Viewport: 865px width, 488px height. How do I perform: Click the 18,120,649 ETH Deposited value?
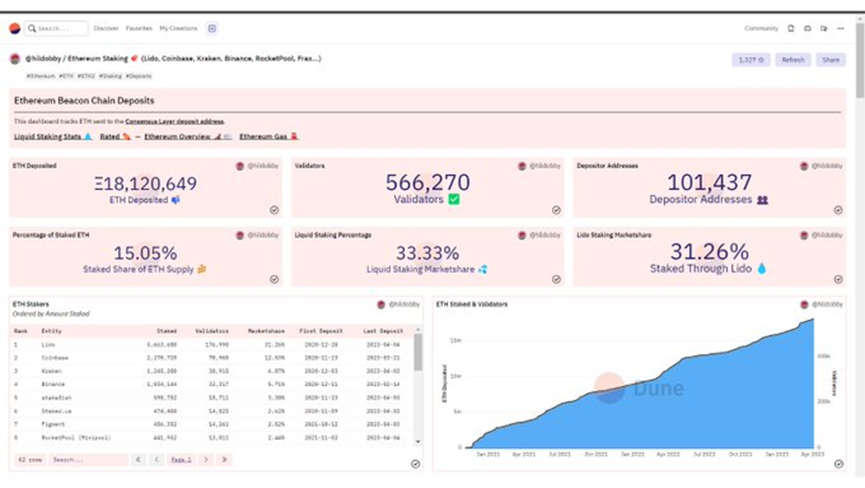coord(146,184)
